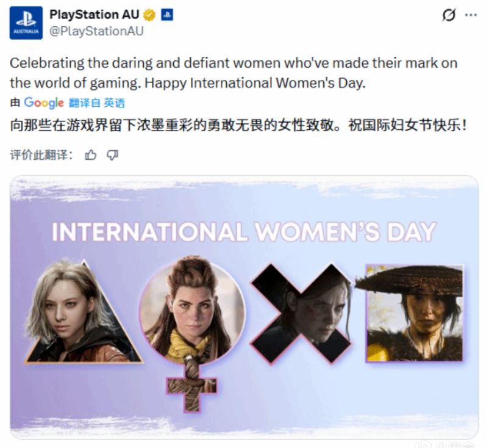The height and width of the screenshot is (448, 486).
Task: Click the '翻译自 英语' translation link
Action: pos(97,103)
